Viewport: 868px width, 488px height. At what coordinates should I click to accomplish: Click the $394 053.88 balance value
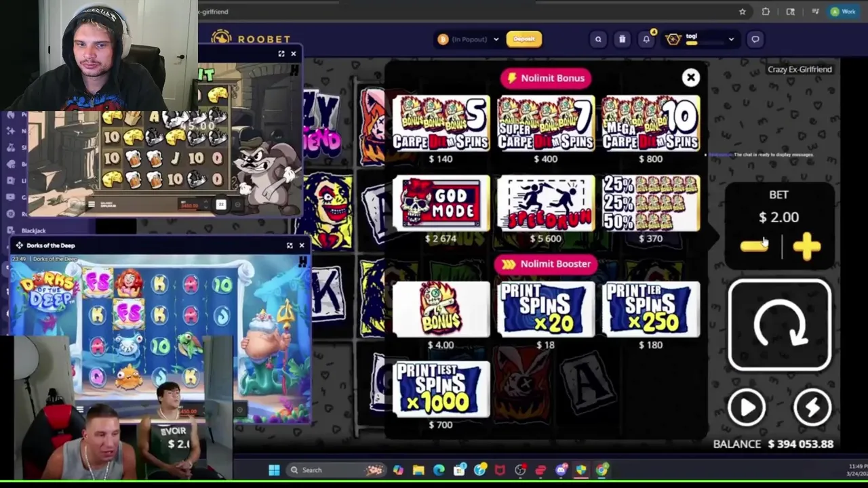point(801,444)
